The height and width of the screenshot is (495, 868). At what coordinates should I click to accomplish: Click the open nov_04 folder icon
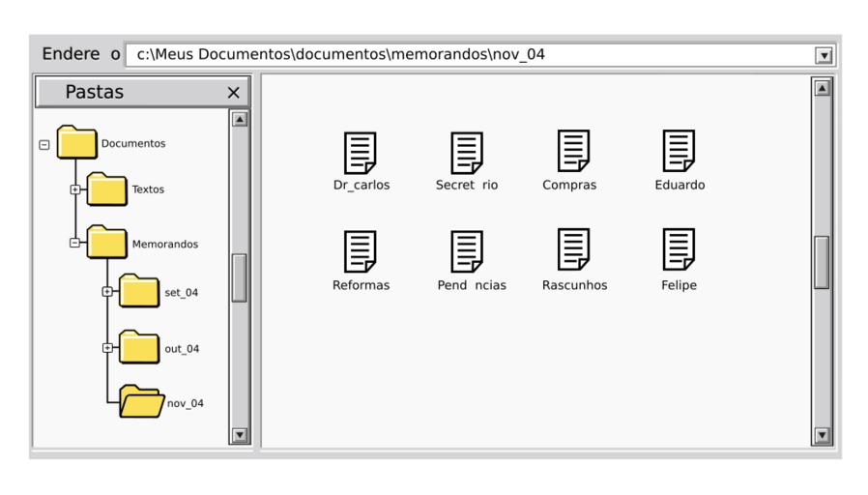tap(141, 400)
